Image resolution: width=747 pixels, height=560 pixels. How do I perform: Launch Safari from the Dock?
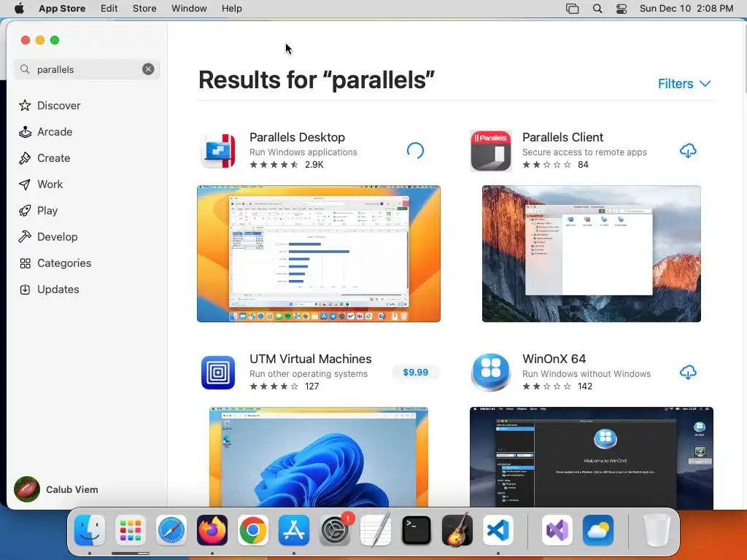click(x=171, y=530)
